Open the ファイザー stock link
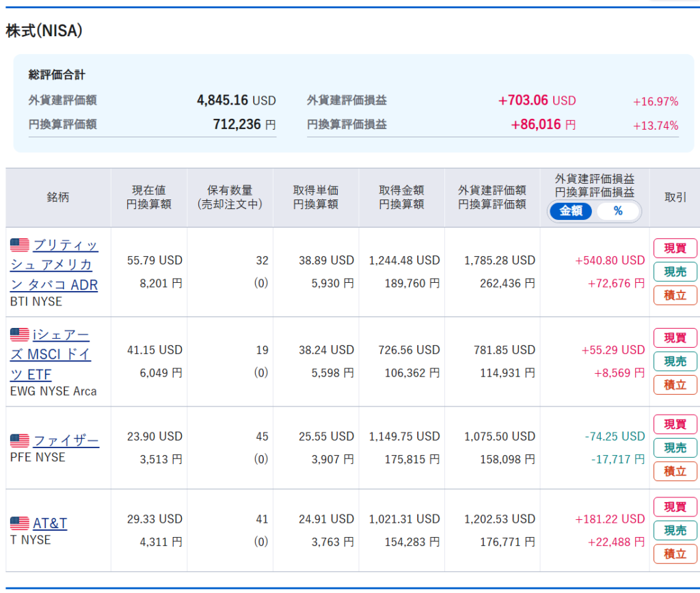This screenshot has height=593, width=700. coord(66,441)
